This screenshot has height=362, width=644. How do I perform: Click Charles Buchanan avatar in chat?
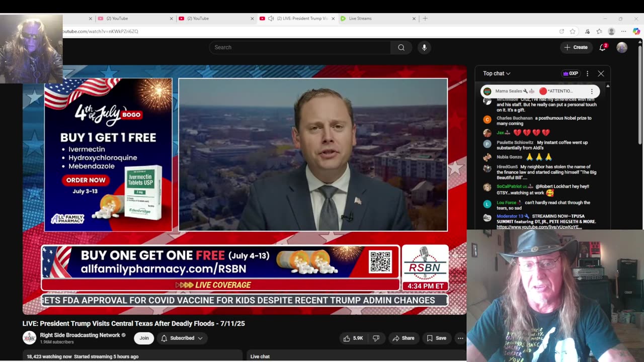click(x=487, y=119)
